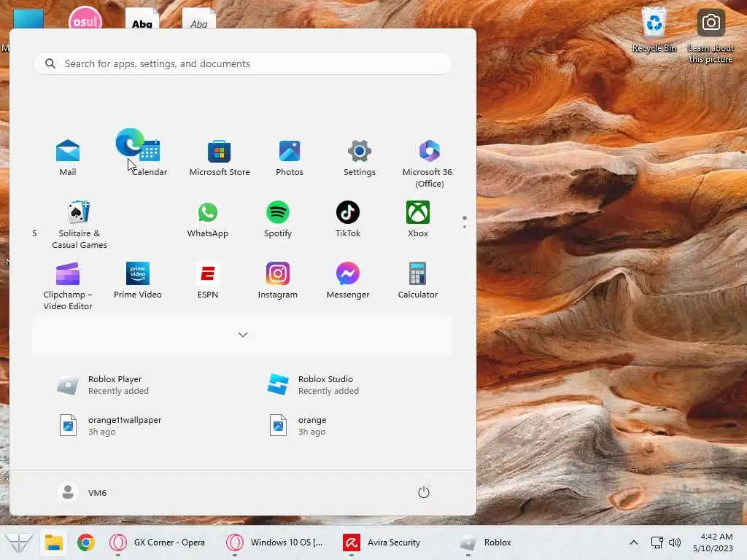This screenshot has height=560, width=747.
Task: Switch to Roblox taskbar window
Action: (x=486, y=542)
